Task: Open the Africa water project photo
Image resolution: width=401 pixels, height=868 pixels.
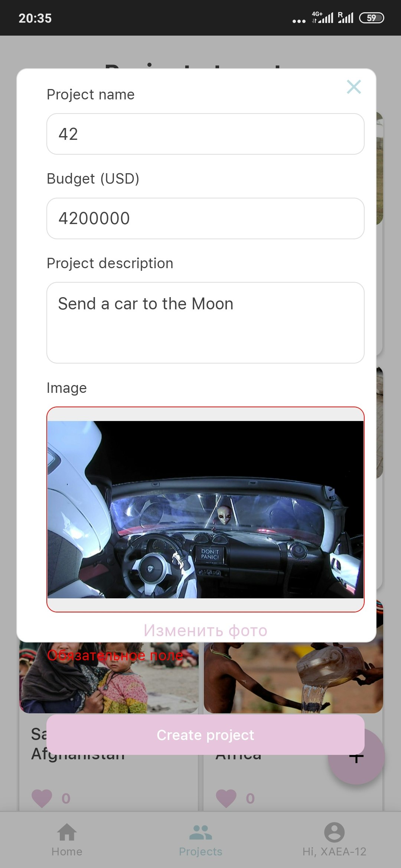Action: tap(293, 678)
